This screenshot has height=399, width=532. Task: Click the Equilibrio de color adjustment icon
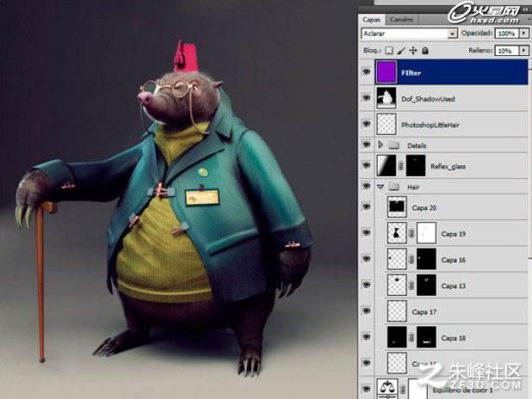(387, 390)
